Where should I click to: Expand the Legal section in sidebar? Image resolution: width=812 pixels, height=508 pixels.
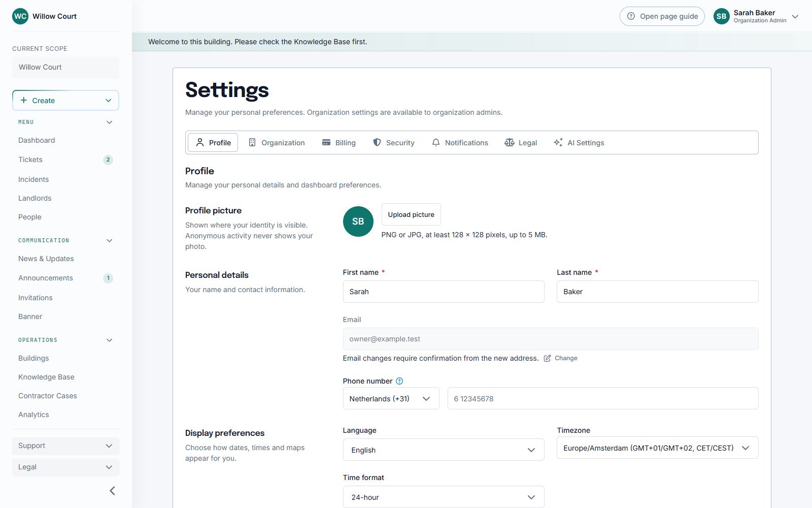(65, 467)
